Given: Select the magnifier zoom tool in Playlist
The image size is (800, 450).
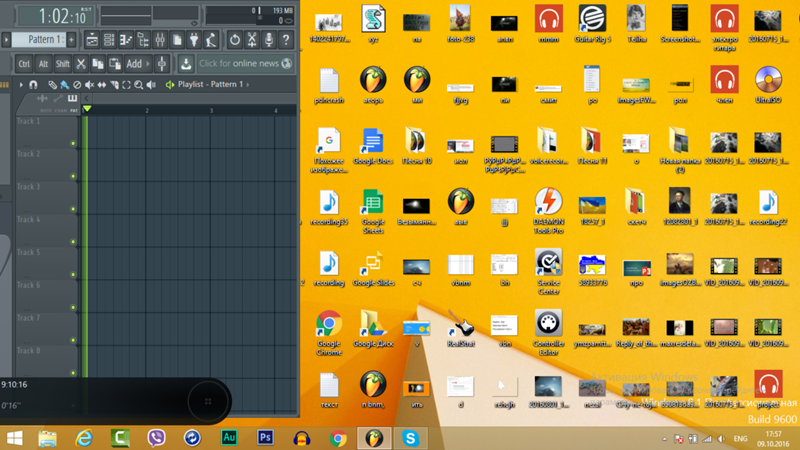Looking at the screenshot, I should point(138,85).
